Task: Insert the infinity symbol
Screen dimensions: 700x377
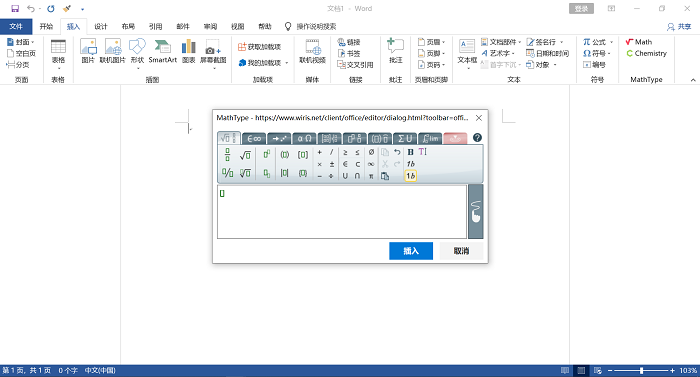Action: 371,164
